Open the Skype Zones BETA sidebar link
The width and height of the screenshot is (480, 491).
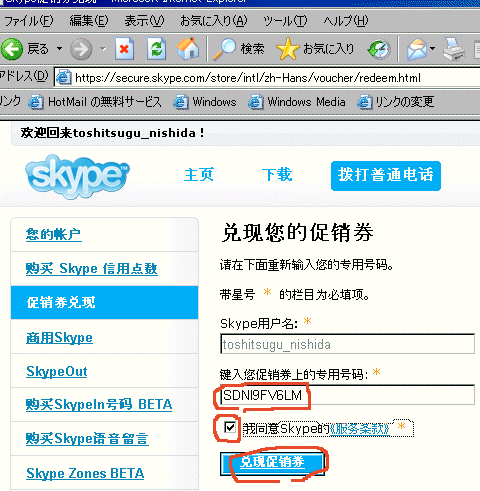coord(85,473)
